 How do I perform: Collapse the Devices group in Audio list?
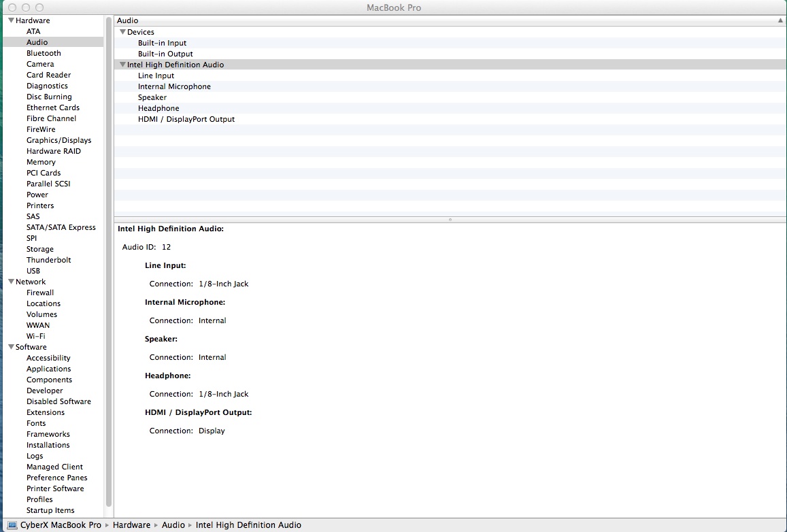tap(122, 32)
